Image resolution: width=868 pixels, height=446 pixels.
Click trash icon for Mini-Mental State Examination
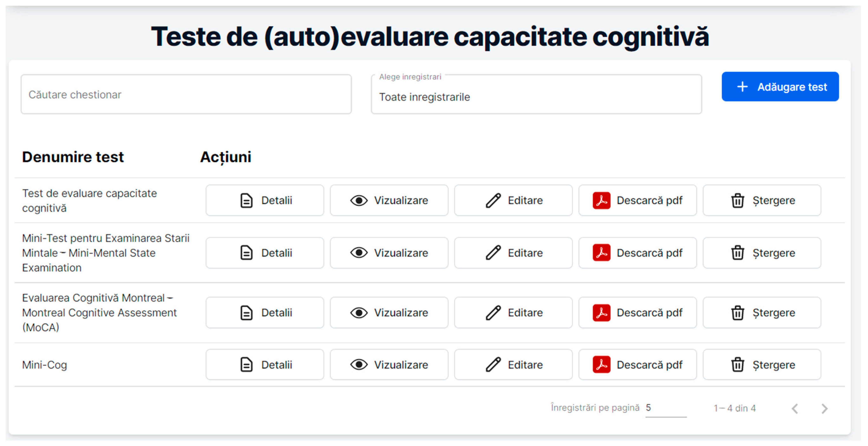coord(737,253)
